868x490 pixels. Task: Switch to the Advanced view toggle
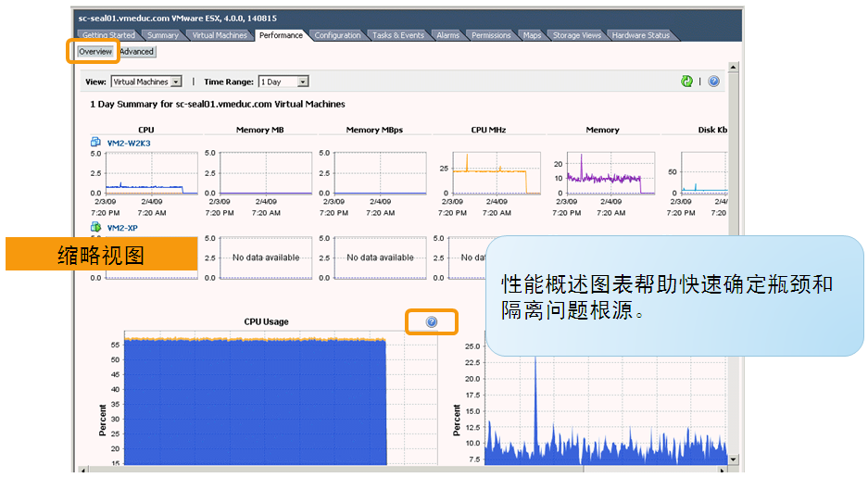click(x=137, y=52)
